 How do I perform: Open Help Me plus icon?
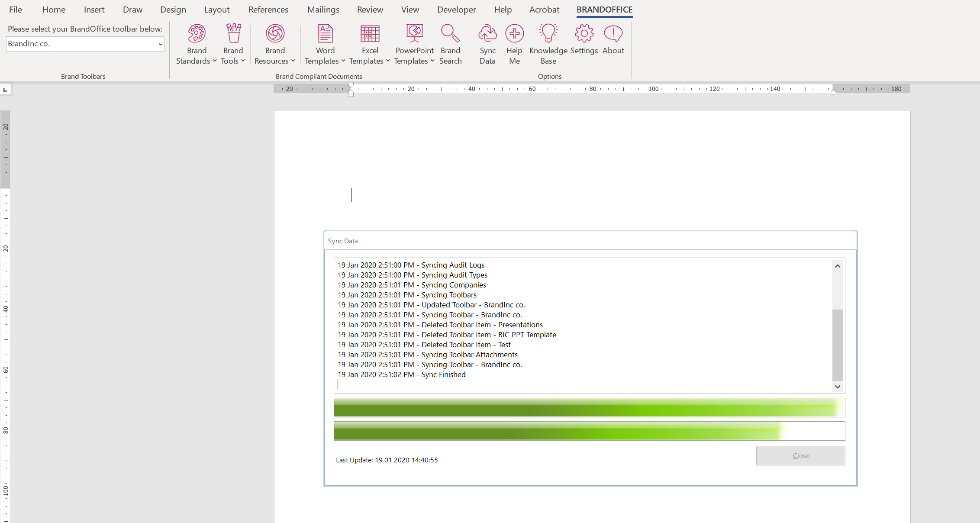point(514,33)
